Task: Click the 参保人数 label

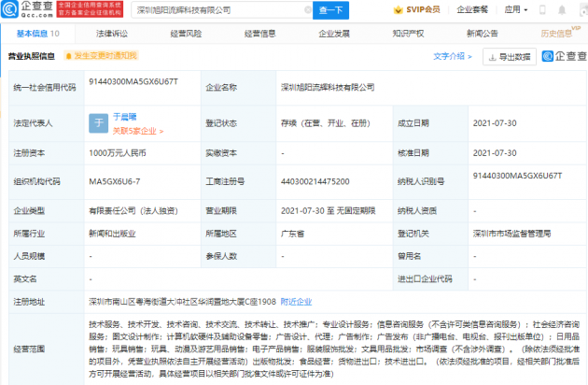Action: click(x=221, y=256)
